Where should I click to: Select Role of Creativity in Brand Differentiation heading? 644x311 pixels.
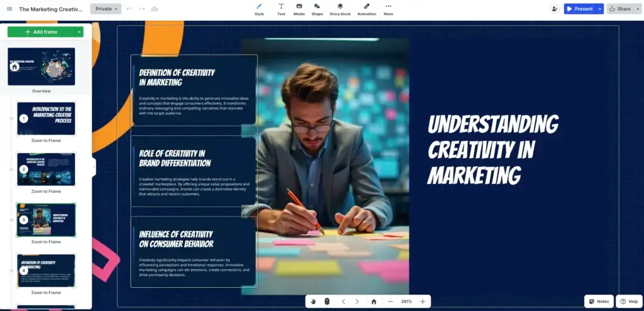pos(175,158)
